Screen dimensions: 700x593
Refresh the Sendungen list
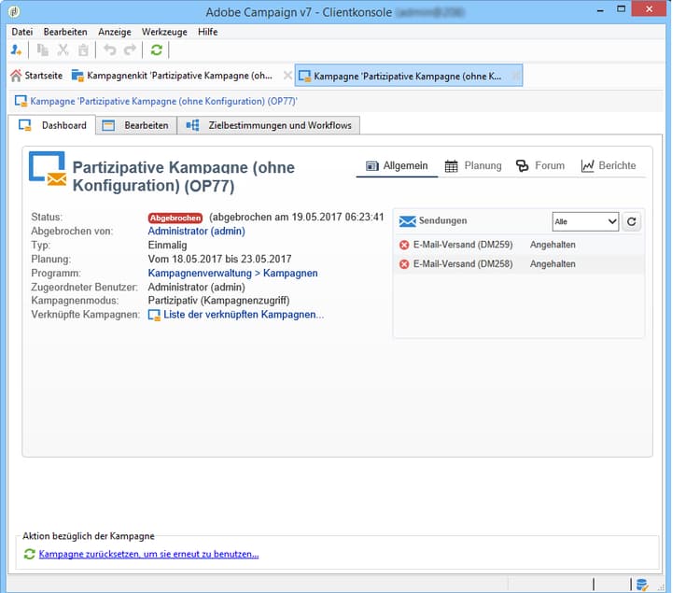[631, 221]
